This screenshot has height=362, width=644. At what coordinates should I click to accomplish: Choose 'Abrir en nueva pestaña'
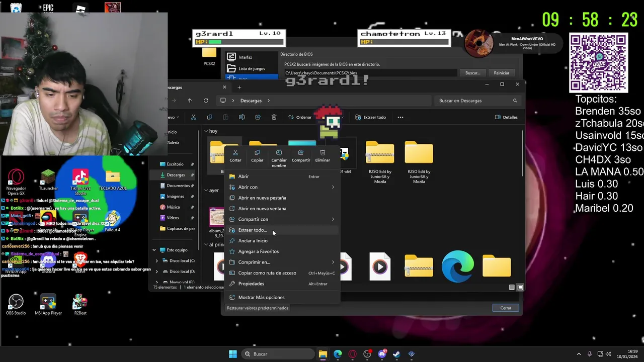(x=282, y=198)
